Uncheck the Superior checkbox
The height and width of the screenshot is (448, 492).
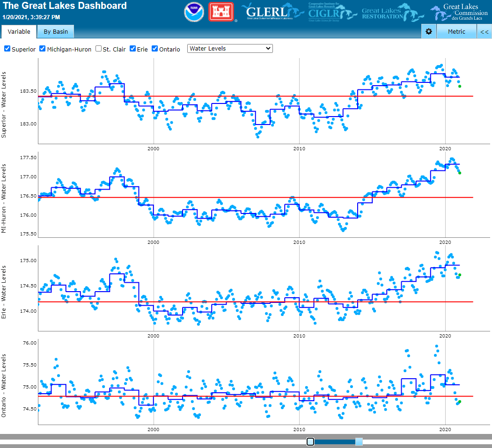(x=7, y=48)
